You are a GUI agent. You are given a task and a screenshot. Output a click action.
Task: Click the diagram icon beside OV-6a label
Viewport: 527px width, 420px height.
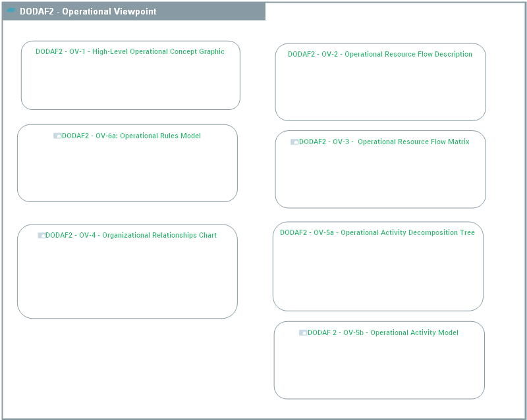(x=57, y=136)
